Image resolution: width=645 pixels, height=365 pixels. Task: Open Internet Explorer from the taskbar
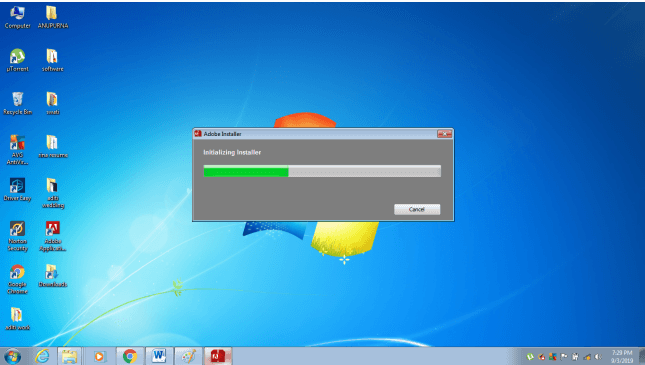click(42, 356)
